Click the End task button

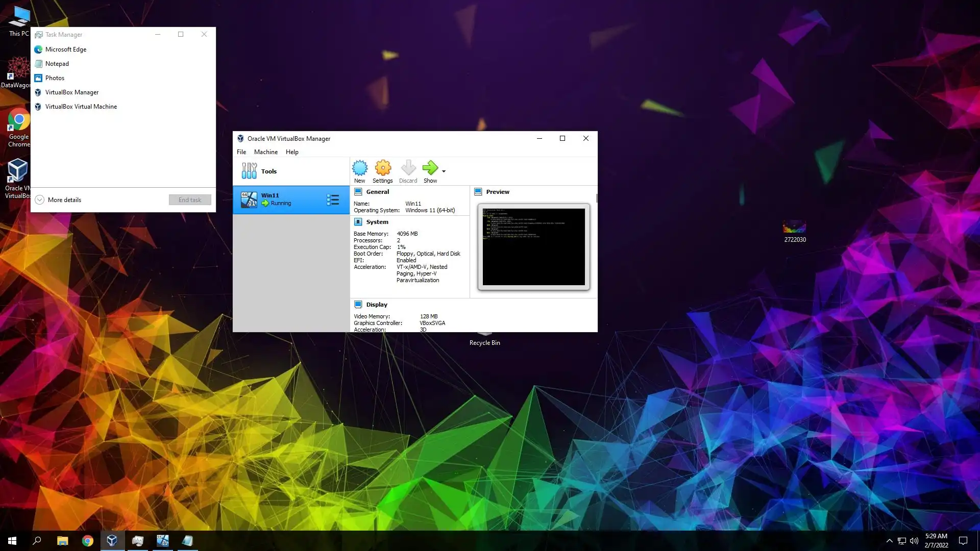point(190,200)
